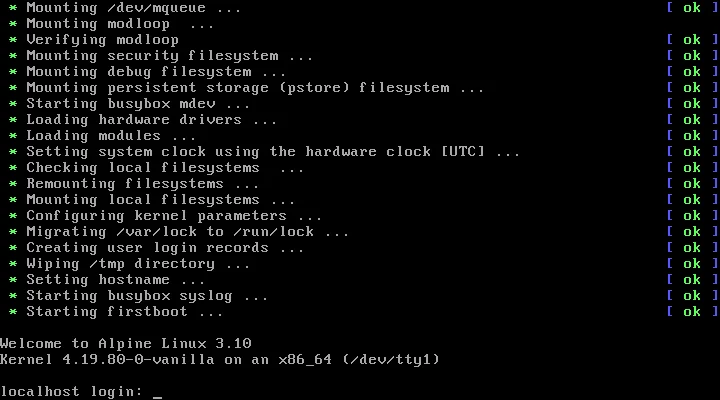Click the ok status beside Starting firstboot

(692, 312)
